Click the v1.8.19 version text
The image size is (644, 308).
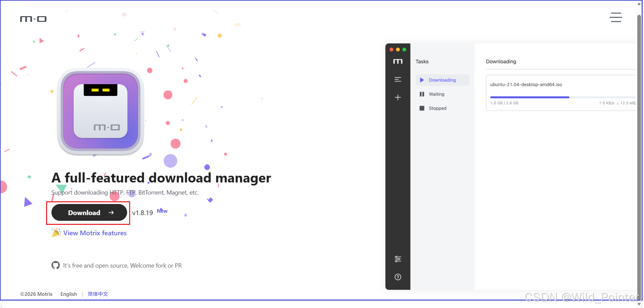click(x=143, y=213)
